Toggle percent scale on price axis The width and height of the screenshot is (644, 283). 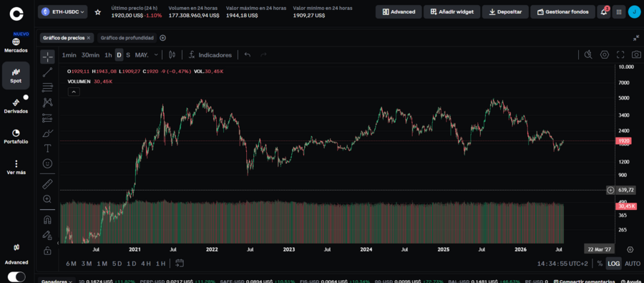click(x=600, y=264)
